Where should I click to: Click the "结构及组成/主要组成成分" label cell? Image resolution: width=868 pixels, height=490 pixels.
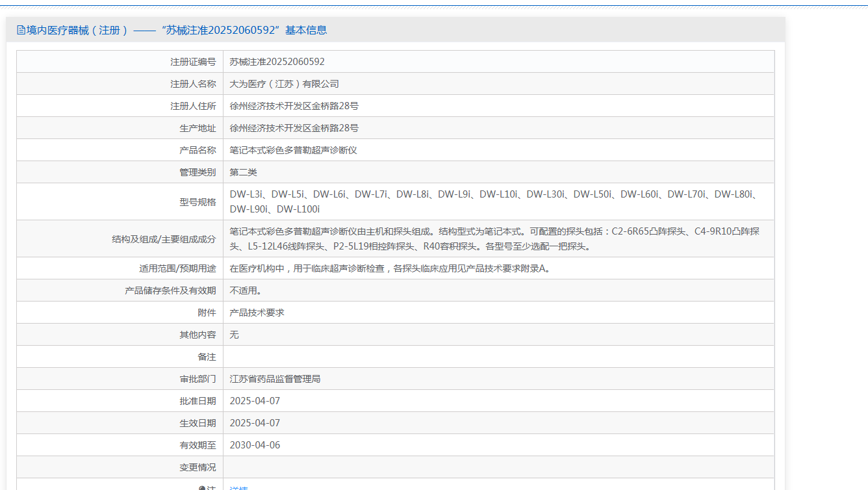coord(120,239)
